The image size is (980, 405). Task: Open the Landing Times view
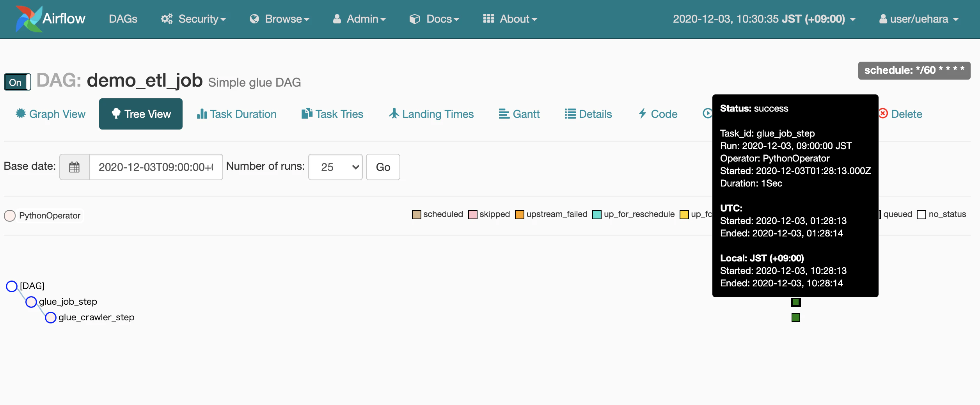pos(431,114)
